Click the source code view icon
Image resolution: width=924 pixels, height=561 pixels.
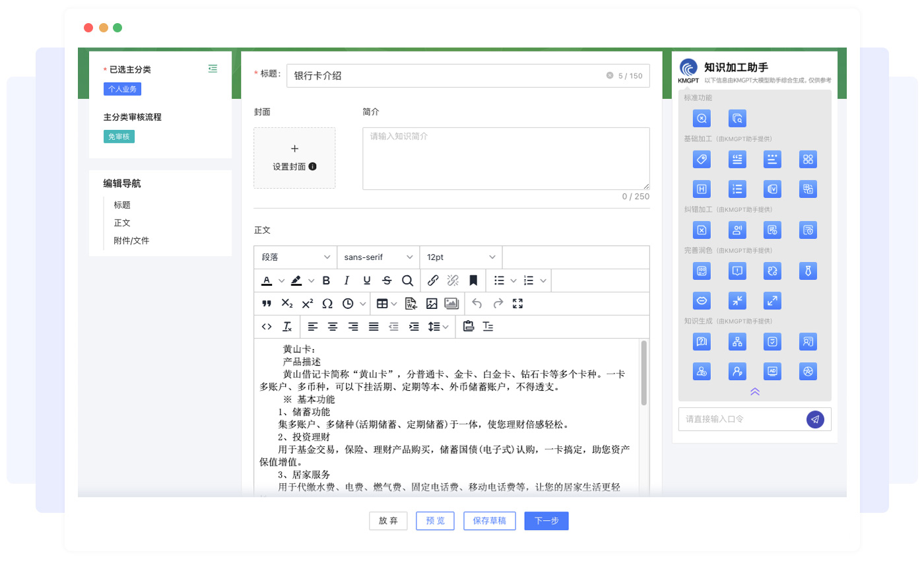click(x=267, y=327)
